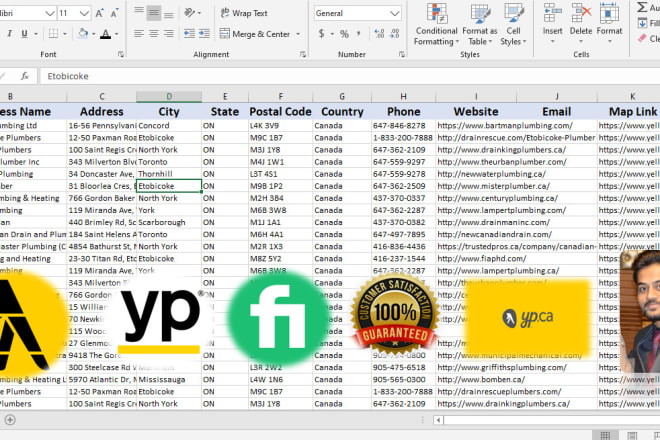The width and height of the screenshot is (660, 440).
Task: Open the Borders dropdown arrow
Action: pyautogui.click(x=65, y=34)
